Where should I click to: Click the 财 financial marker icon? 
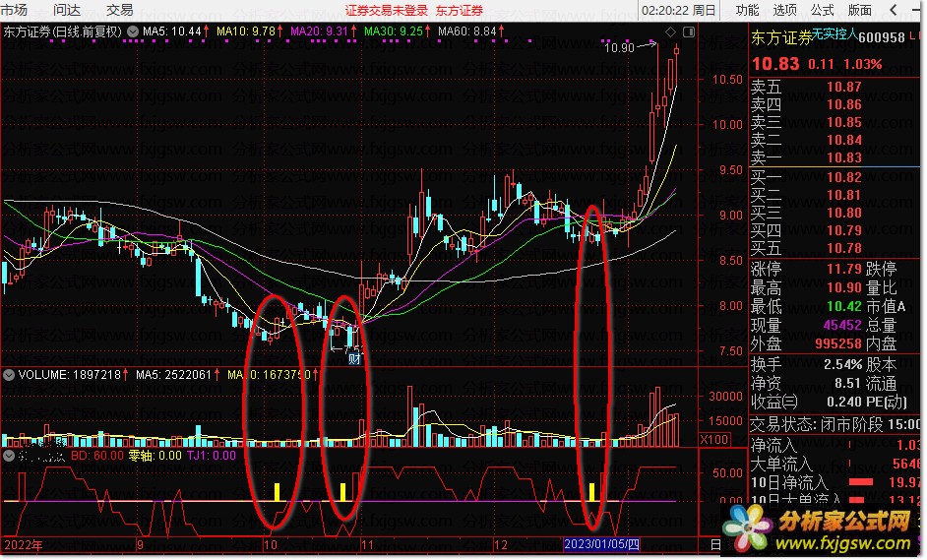coord(354,358)
